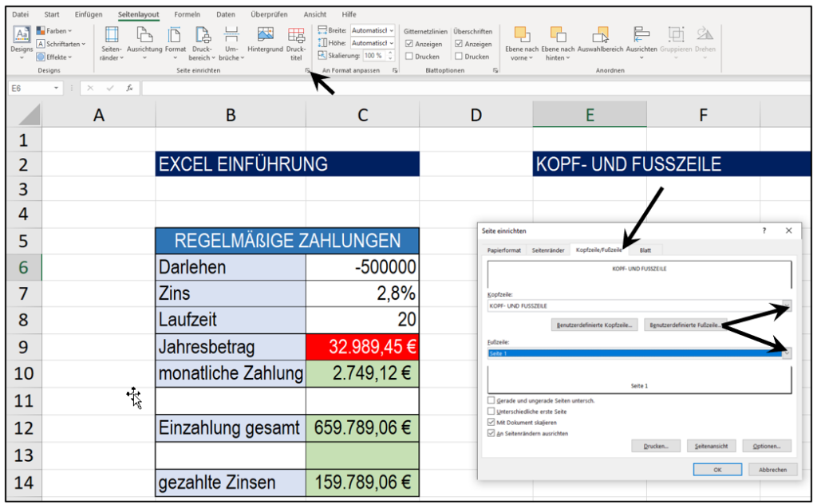Toggle Überschriften Anzeigen checkbox
Screen dimensions: 817x504
pos(459,44)
